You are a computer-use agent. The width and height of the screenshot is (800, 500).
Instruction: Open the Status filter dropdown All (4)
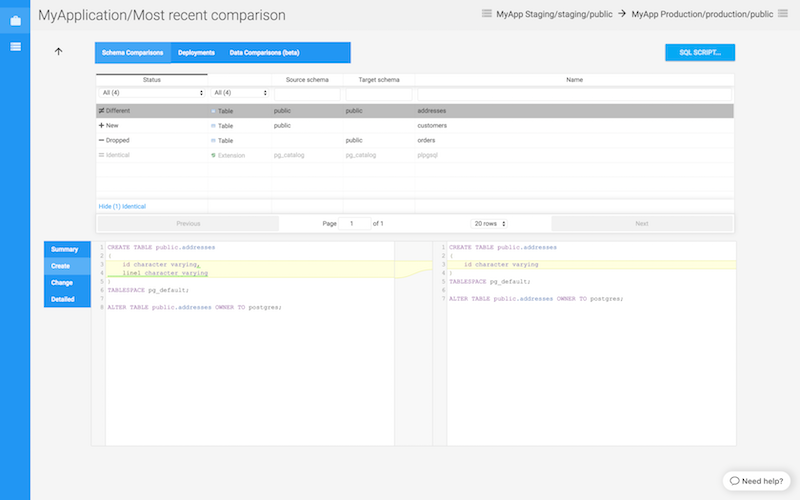pos(152,93)
